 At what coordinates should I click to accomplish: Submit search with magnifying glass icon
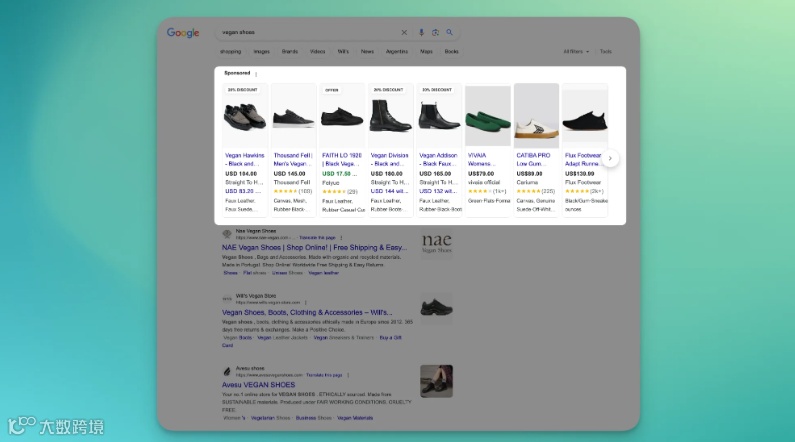tap(449, 32)
